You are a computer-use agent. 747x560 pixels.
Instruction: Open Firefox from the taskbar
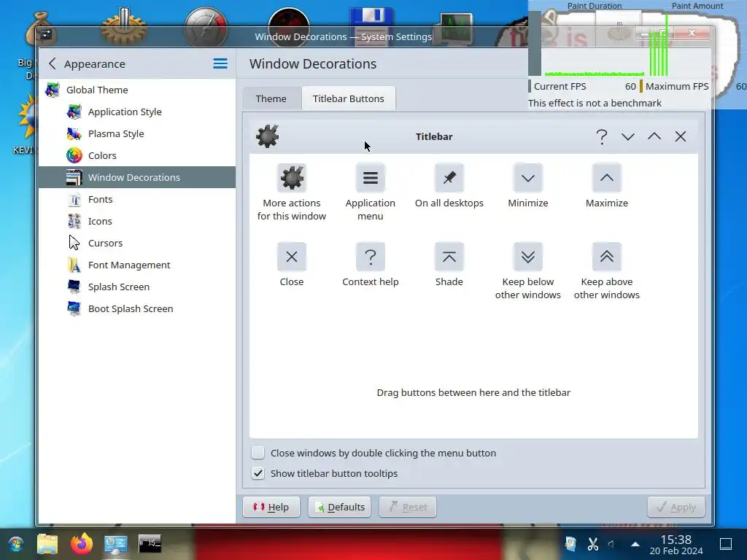tap(82, 543)
